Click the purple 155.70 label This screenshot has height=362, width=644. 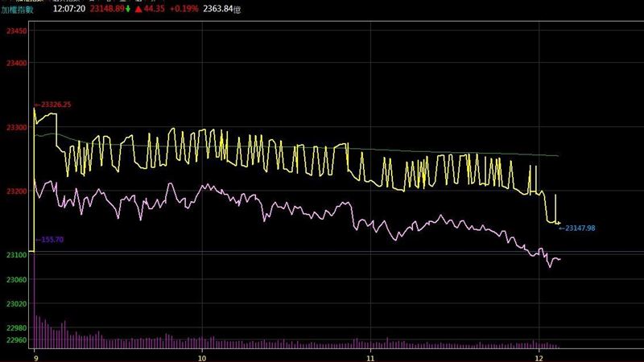click(53, 240)
